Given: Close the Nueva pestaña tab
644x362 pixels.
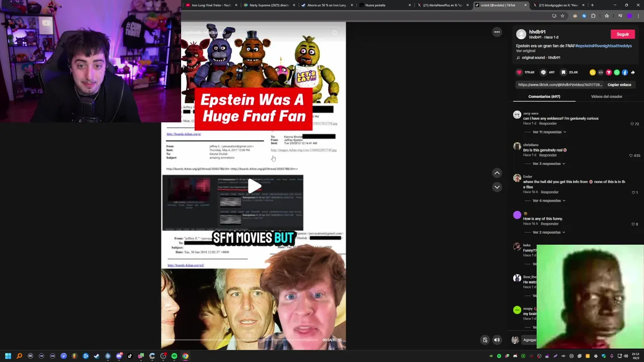Looking at the screenshot, I should (410, 5).
